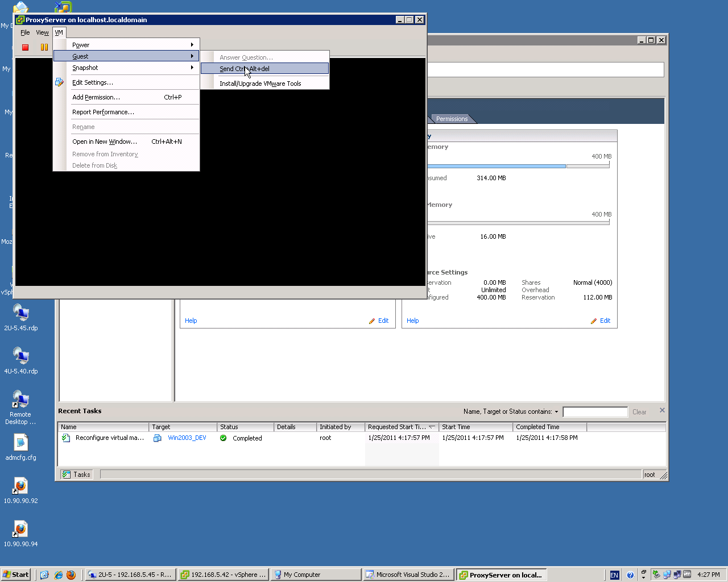Select the admcfg.cfg file icon
Viewport: 728px width, 582px height.
20,442
